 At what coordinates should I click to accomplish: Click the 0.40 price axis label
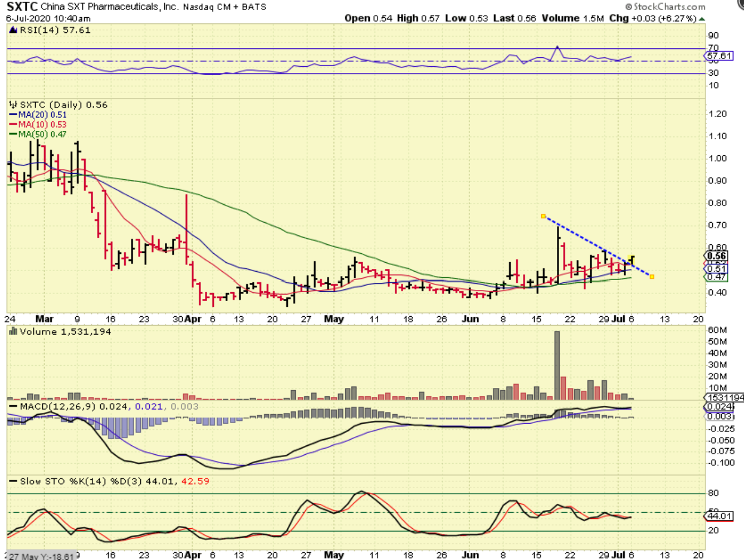click(717, 292)
